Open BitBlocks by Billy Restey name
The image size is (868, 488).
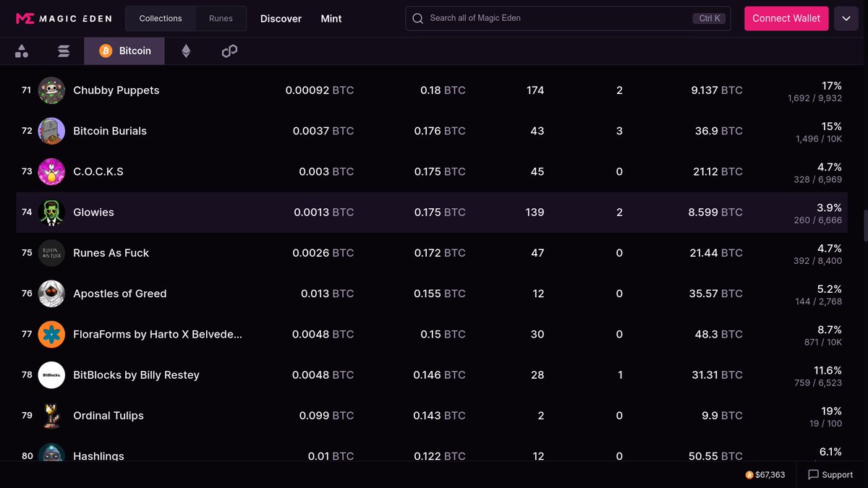tap(136, 375)
